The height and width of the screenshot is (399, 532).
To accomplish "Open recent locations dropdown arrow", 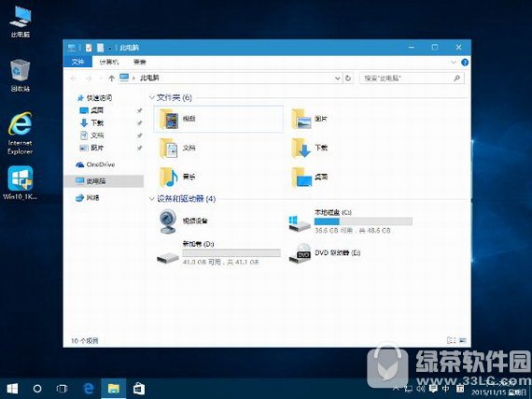I will pos(100,78).
